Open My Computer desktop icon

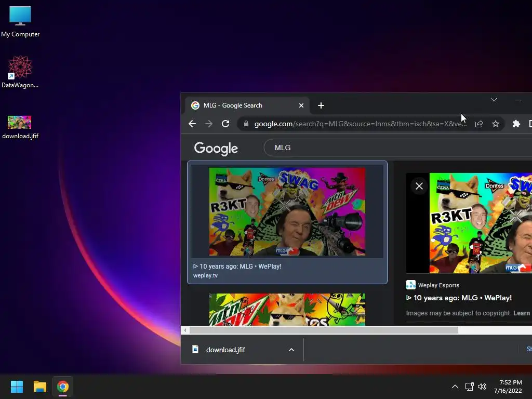(20, 22)
